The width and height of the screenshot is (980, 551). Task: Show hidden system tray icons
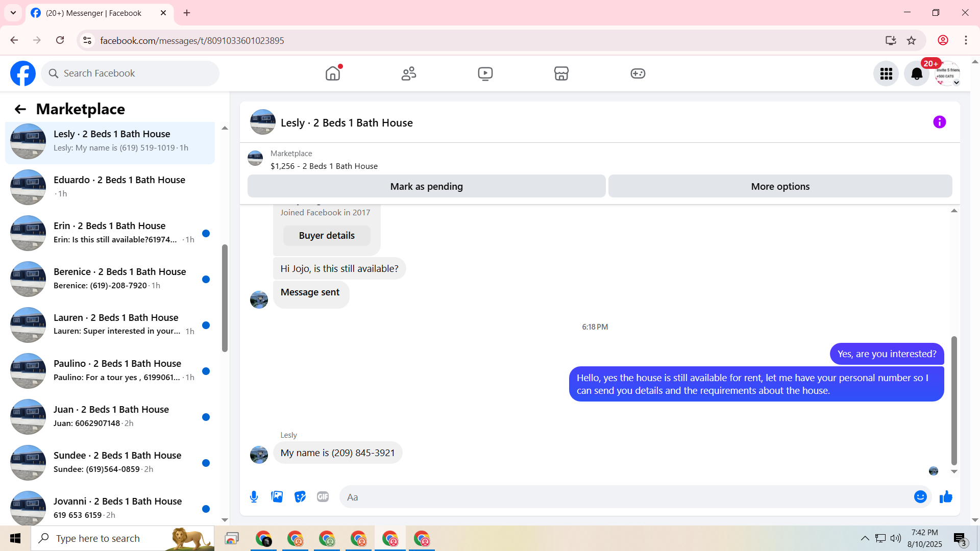tap(865, 538)
